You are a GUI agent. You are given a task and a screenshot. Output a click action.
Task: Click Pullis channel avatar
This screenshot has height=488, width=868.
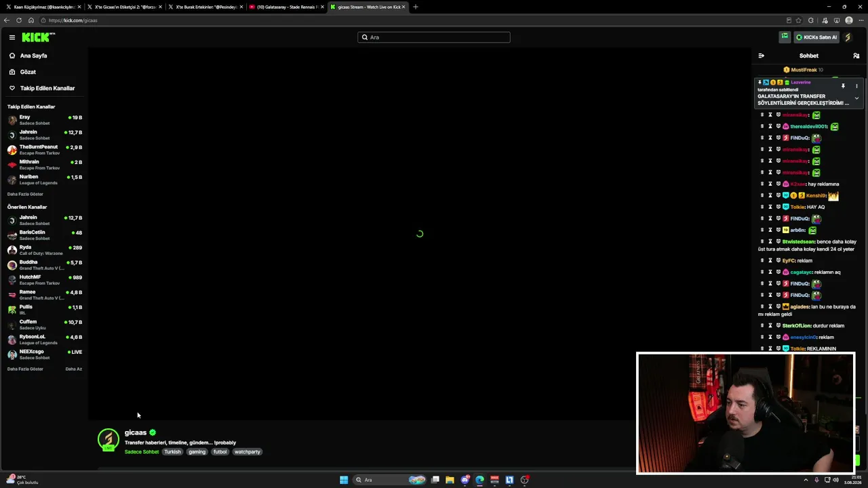pyautogui.click(x=12, y=310)
